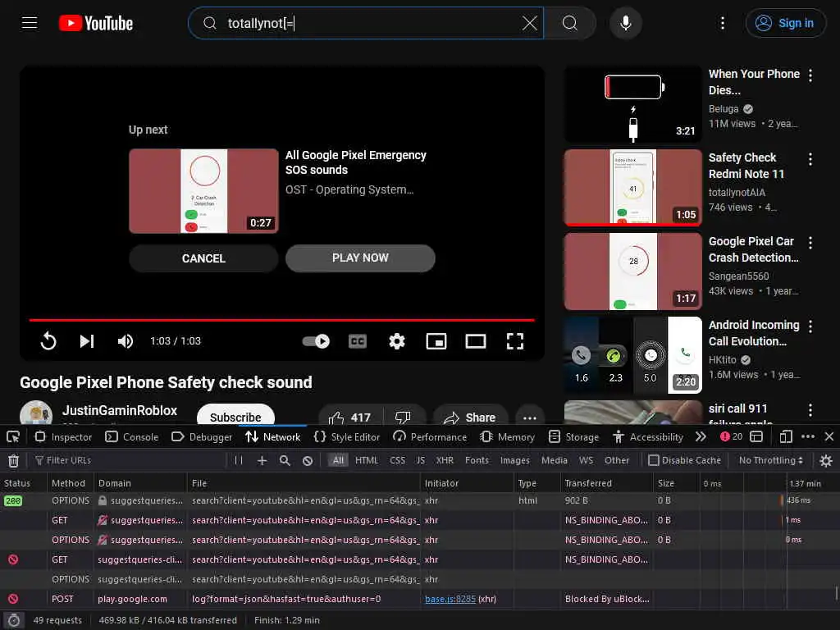The width and height of the screenshot is (840, 630).
Task: Subscribe to JustinGaminRoblox
Action: 235,417
